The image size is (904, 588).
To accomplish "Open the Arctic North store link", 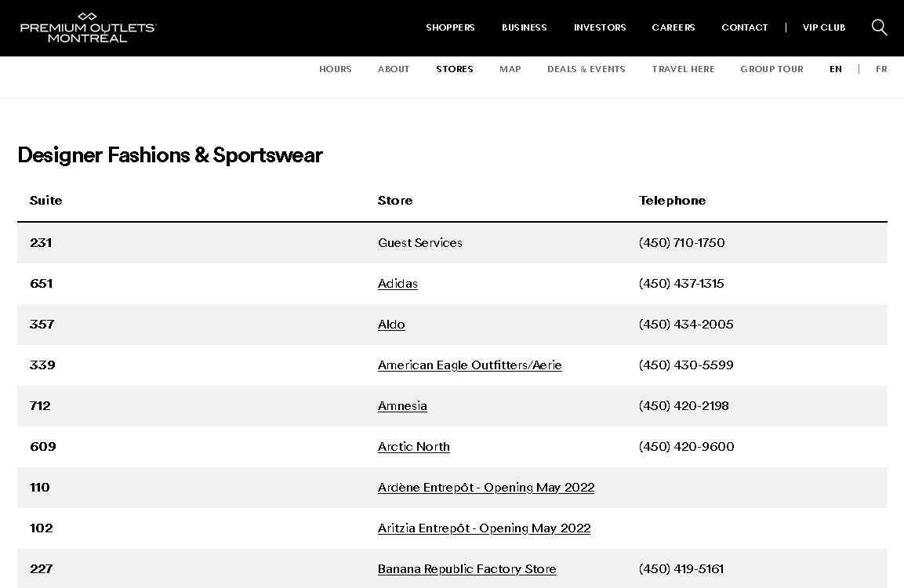I will (414, 447).
